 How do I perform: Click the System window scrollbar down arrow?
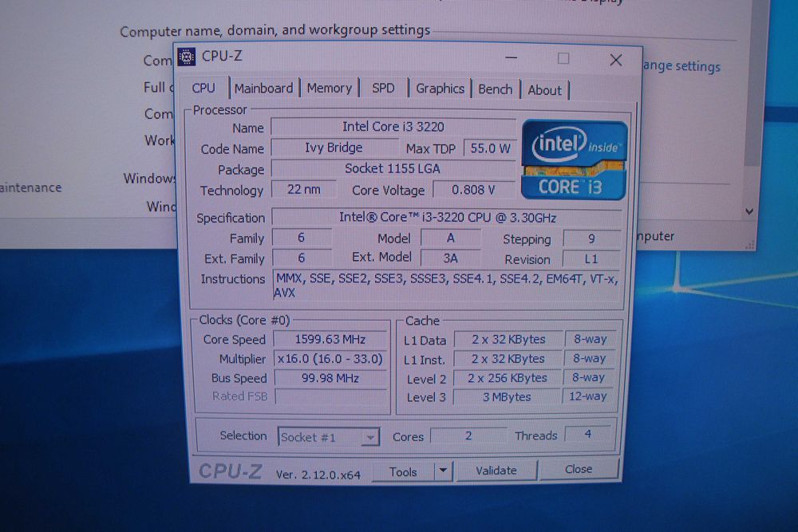(749, 211)
